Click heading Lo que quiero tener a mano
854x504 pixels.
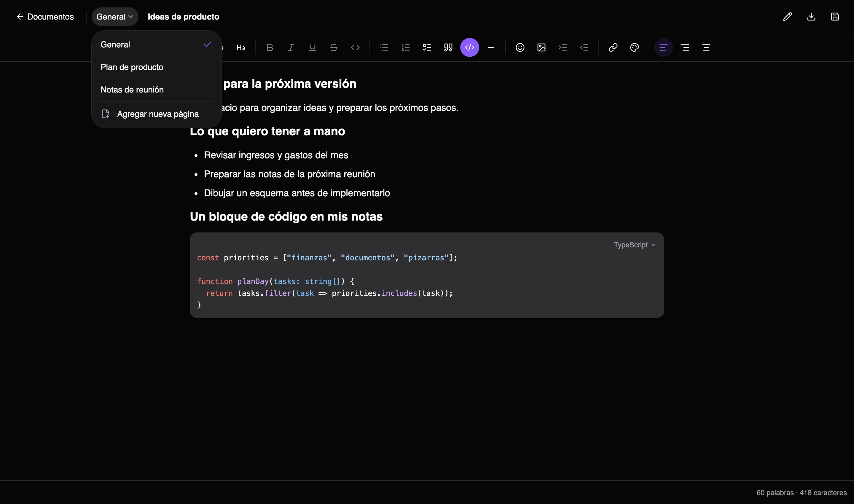[x=267, y=131]
